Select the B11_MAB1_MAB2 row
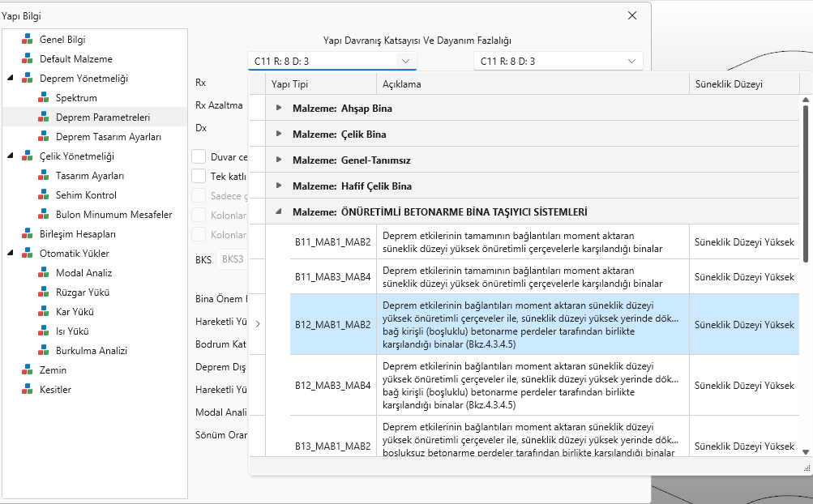Viewport: 813px width, 504px height. coord(332,241)
